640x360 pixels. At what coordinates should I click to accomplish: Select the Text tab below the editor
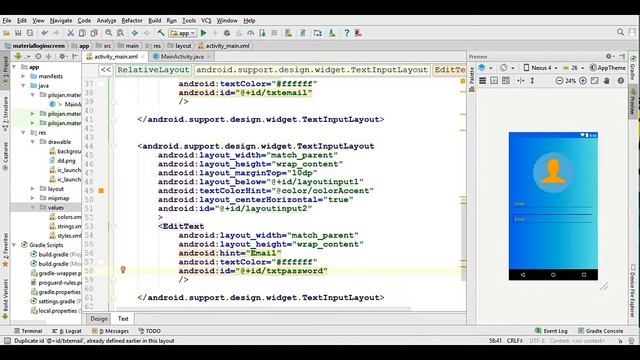[123, 319]
